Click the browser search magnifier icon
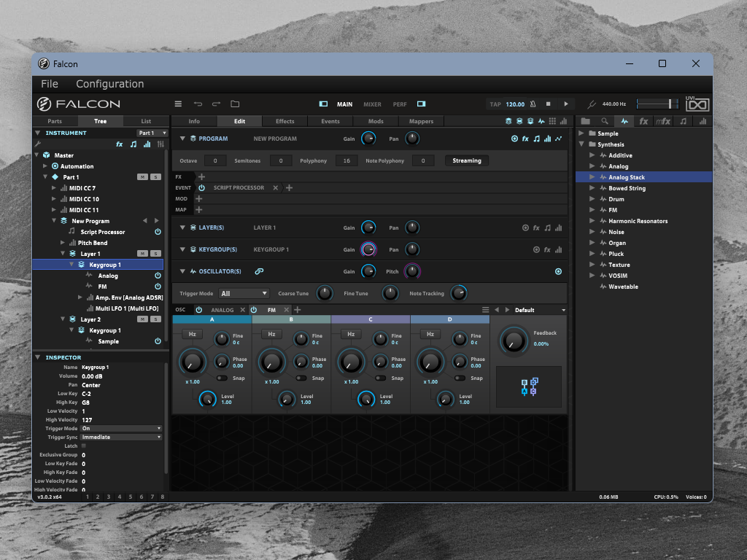747x560 pixels. pyautogui.click(x=604, y=121)
